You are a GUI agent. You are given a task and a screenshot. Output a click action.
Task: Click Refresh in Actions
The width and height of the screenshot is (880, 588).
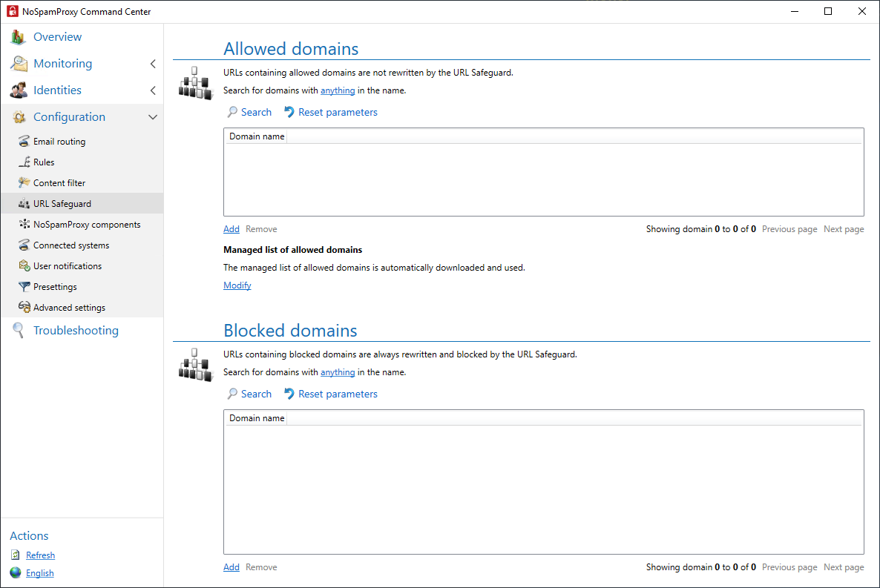(40, 555)
